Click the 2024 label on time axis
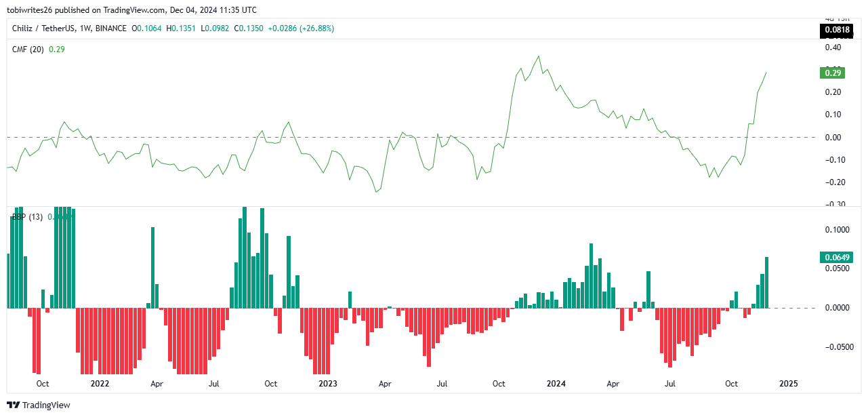The image size is (868, 417). [x=556, y=384]
